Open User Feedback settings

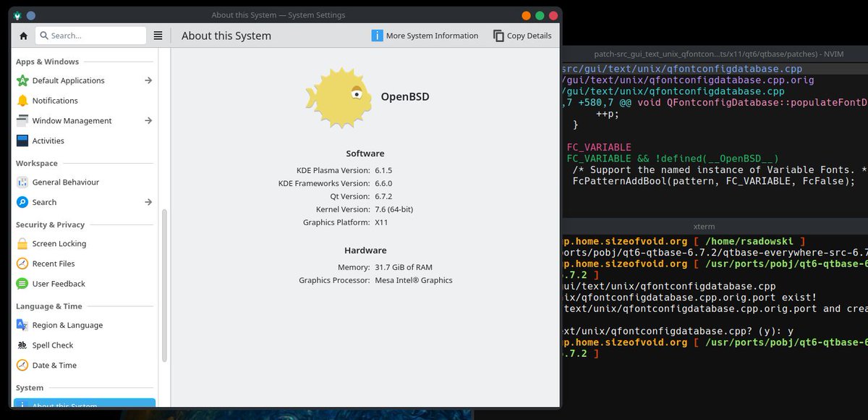coord(85,285)
